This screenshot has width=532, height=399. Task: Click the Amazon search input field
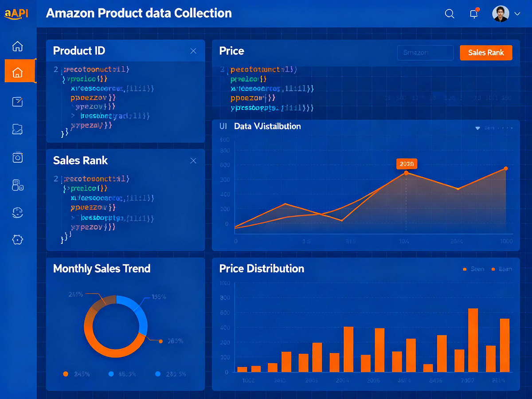point(425,52)
